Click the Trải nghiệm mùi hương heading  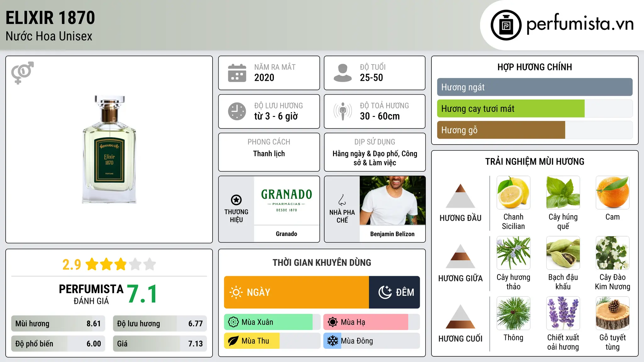(535, 162)
